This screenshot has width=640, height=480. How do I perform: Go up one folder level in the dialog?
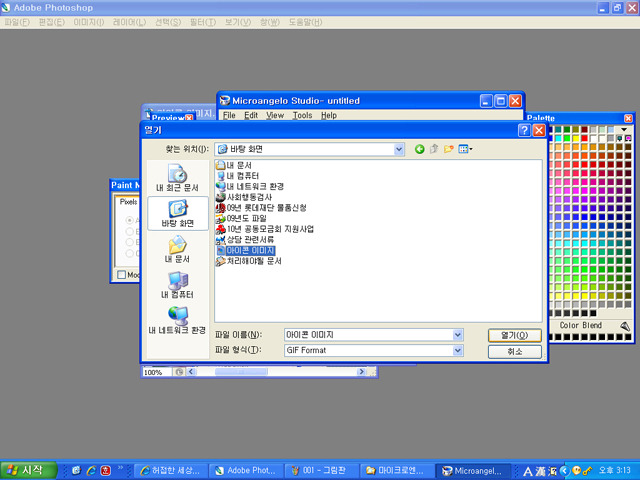[434, 149]
